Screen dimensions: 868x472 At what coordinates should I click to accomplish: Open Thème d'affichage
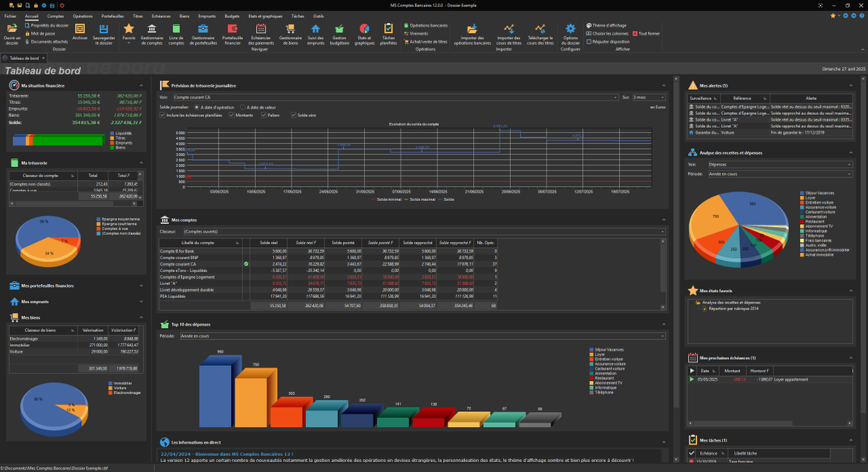pos(606,25)
